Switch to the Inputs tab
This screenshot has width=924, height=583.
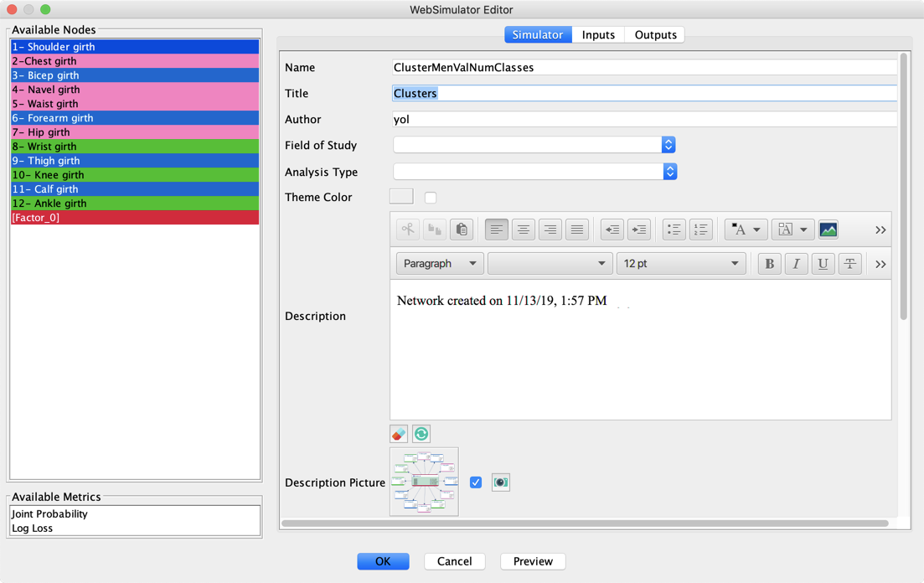pyautogui.click(x=598, y=34)
